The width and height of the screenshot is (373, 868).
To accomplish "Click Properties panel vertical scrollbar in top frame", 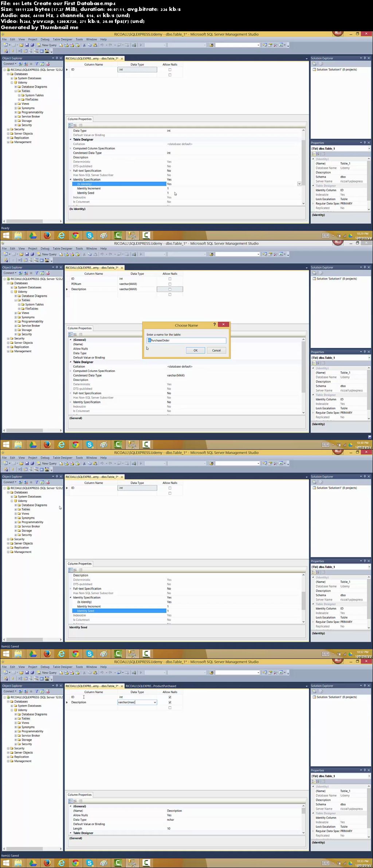I will coord(369,184).
